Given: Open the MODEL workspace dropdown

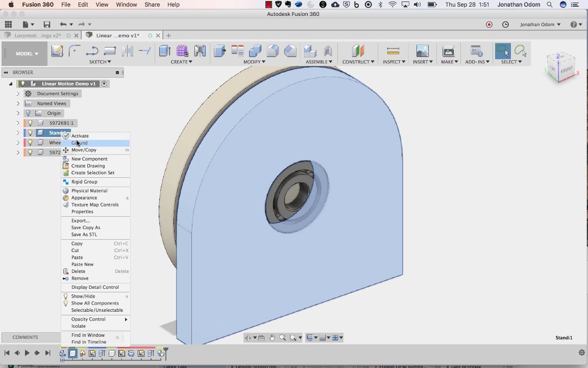Looking at the screenshot, I should point(27,54).
